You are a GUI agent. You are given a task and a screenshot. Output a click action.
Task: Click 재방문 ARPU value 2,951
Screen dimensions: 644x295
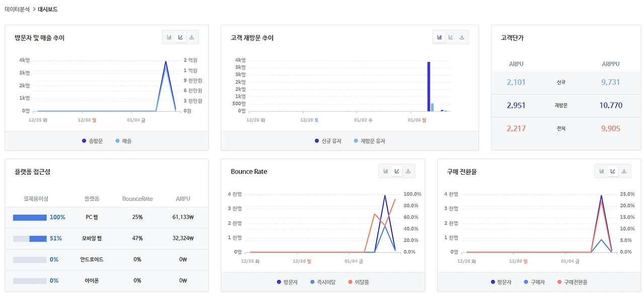[516, 105]
